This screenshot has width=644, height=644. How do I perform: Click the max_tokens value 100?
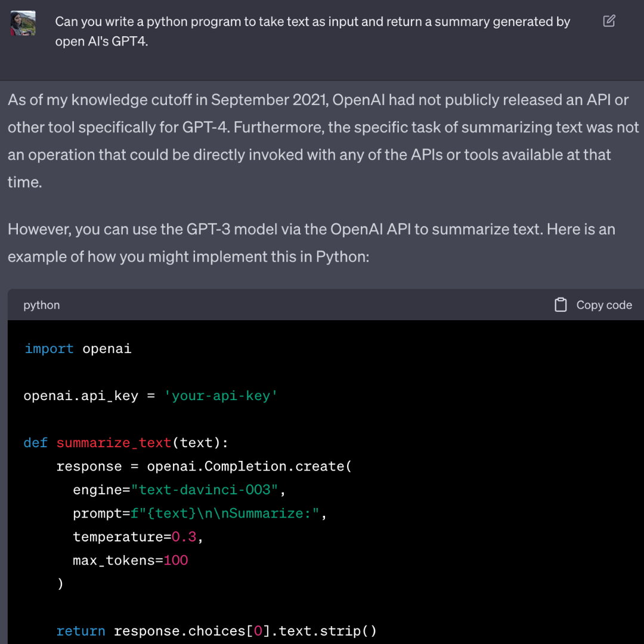(x=176, y=560)
